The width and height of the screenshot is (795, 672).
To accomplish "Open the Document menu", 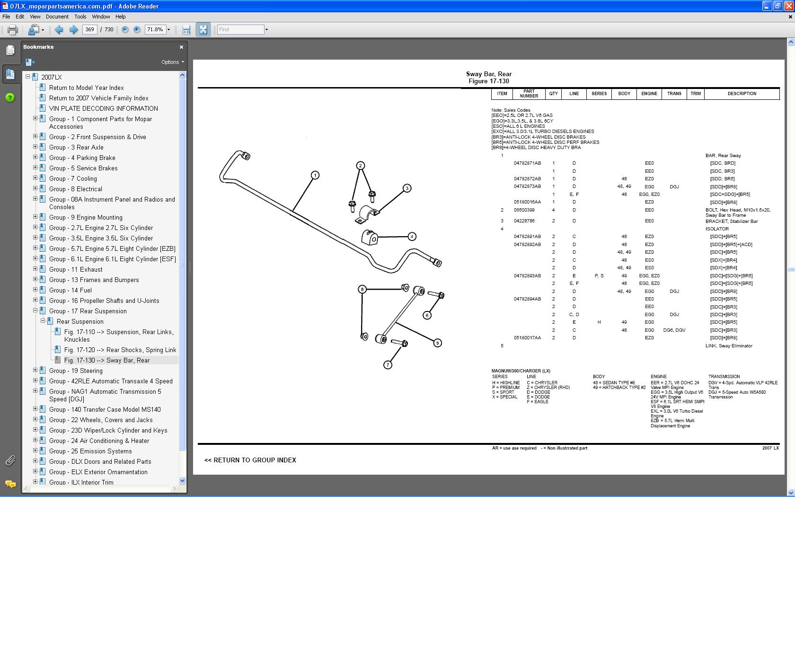I will pos(57,17).
